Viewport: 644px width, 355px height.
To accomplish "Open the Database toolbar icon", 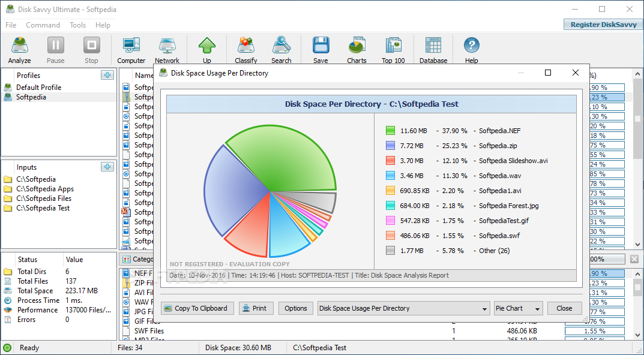I will [433, 50].
